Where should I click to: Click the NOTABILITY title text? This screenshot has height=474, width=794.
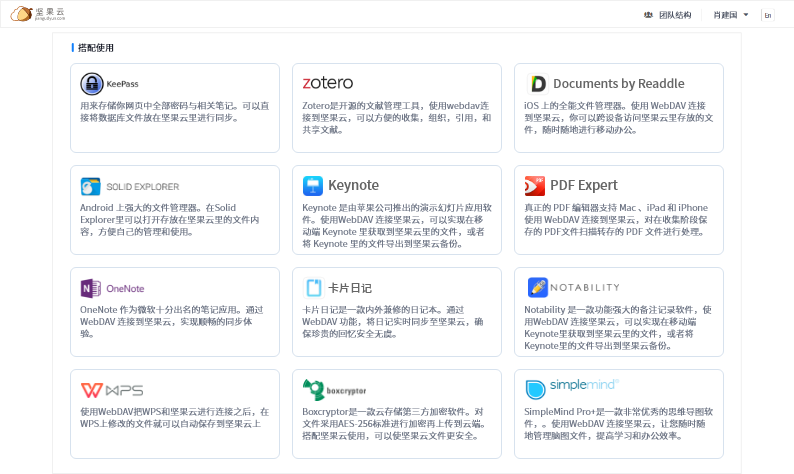(585, 288)
